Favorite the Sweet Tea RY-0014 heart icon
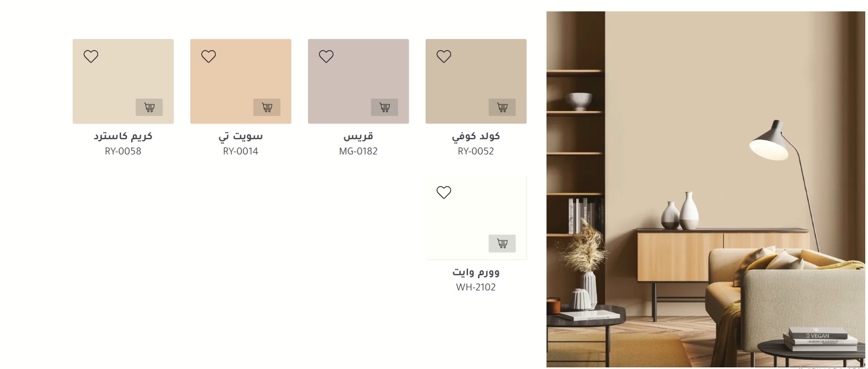This screenshot has width=868, height=369. pos(209,56)
